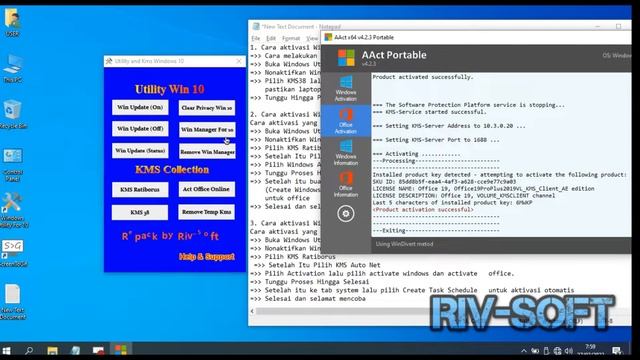Viewport: 640px width, 360px height.
Task: Open the USER desktop icon
Action: [x=13, y=22]
